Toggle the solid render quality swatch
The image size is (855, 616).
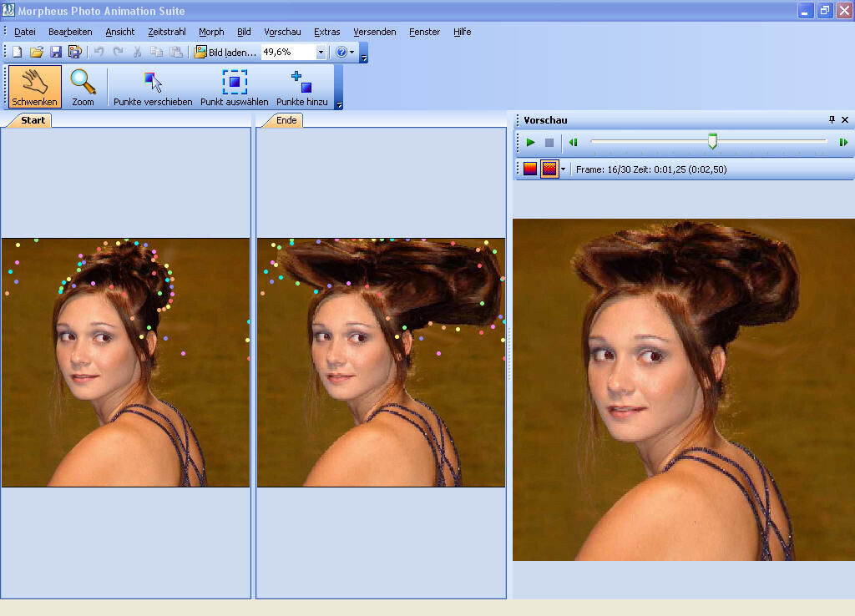pos(529,169)
